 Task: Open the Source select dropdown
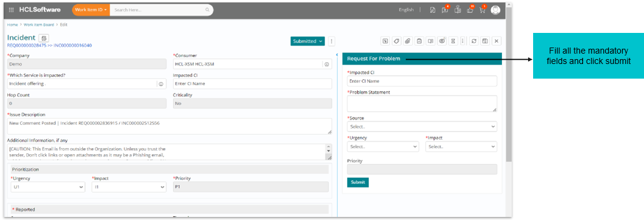(x=422, y=127)
